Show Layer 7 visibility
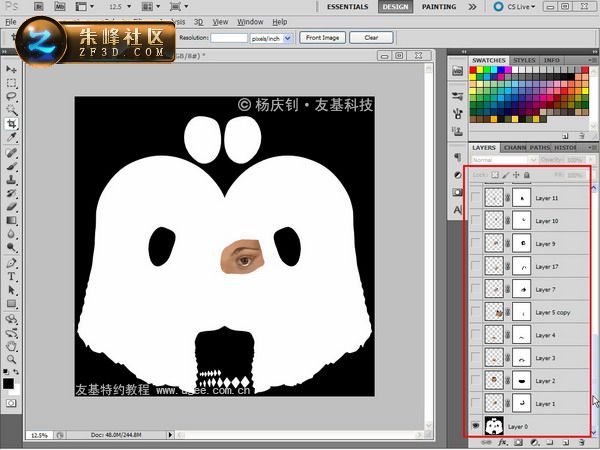 pyautogui.click(x=475, y=289)
